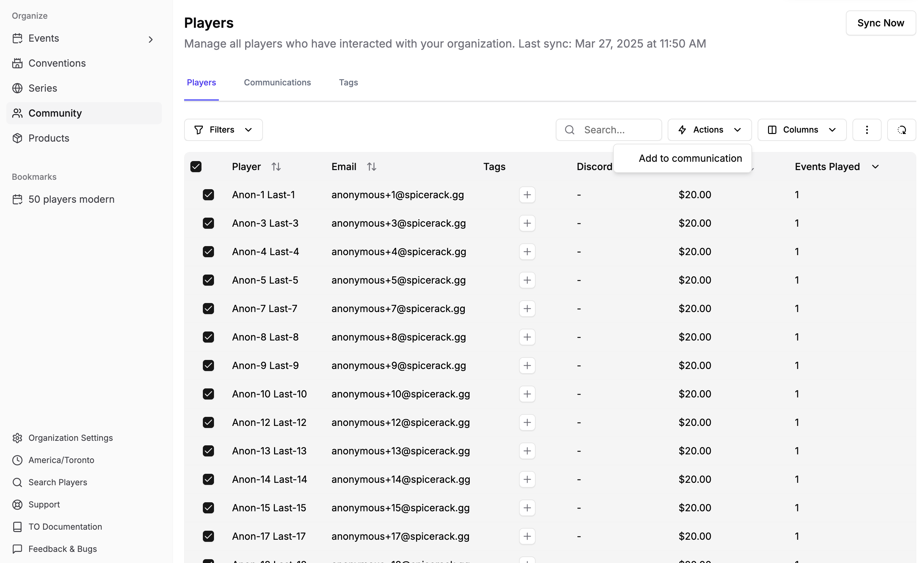Open the TO Documentation link
924x563 pixels.
(x=65, y=527)
